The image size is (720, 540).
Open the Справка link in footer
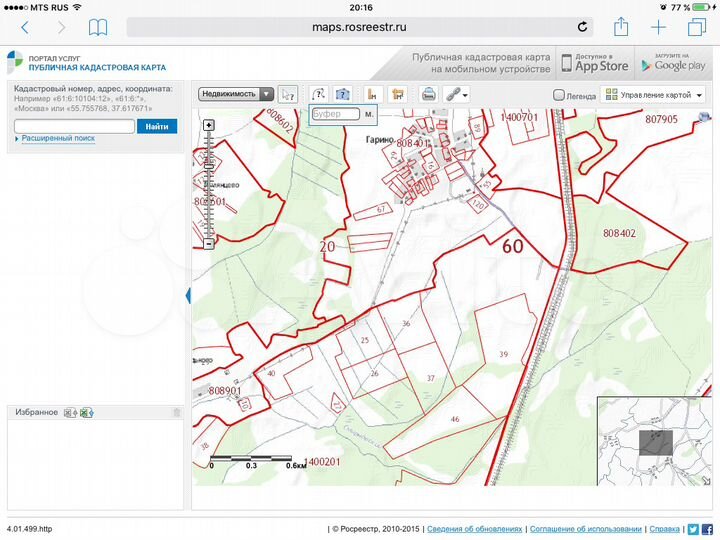[x=664, y=529]
